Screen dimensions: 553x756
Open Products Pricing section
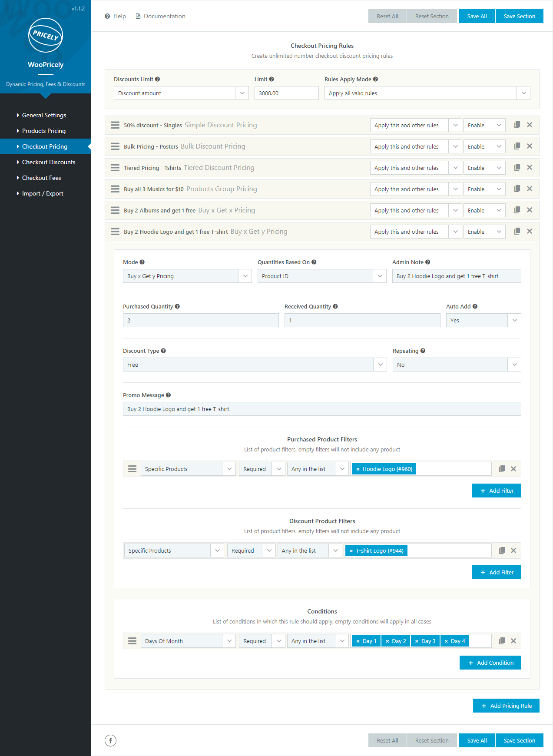[43, 131]
